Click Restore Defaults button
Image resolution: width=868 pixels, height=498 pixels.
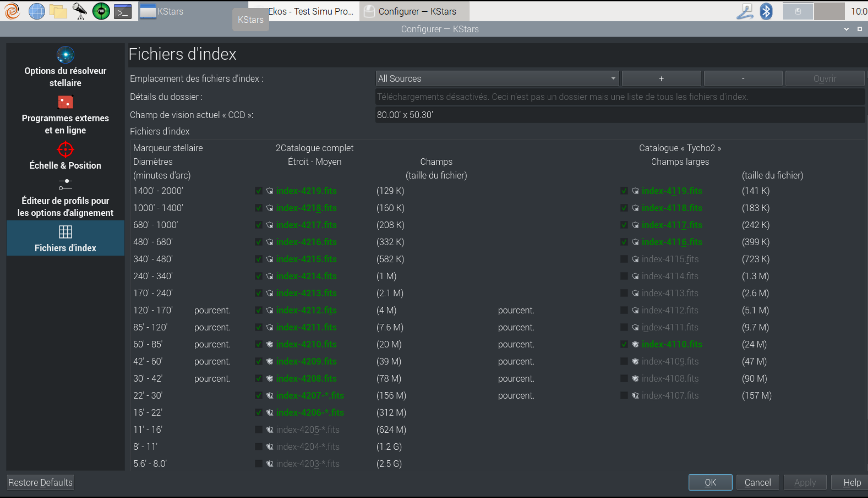[40, 482]
